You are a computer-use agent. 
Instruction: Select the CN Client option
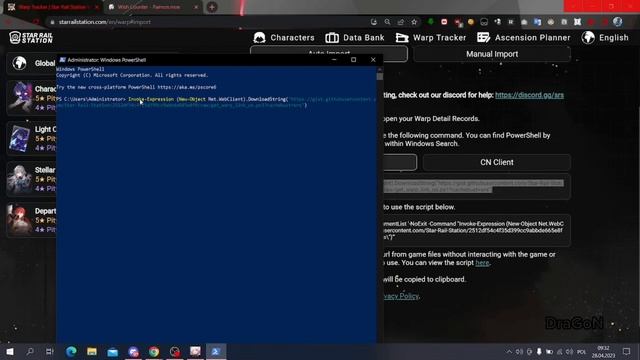pyautogui.click(x=496, y=162)
